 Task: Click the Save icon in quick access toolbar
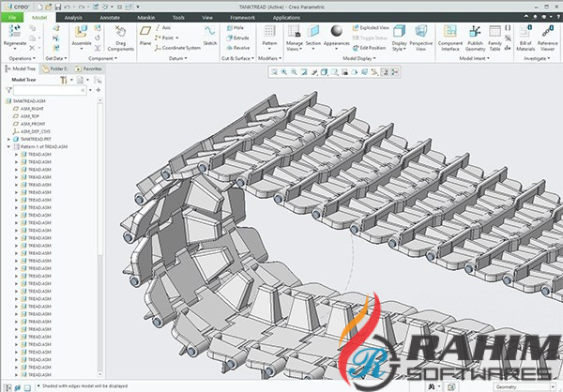pyautogui.click(x=57, y=7)
